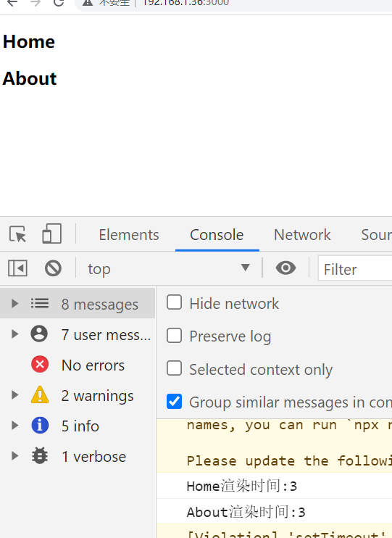This screenshot has width=392, height=538.
Task: Click the yellow warnings triangle icon
Action: click(x=40, y=395)
